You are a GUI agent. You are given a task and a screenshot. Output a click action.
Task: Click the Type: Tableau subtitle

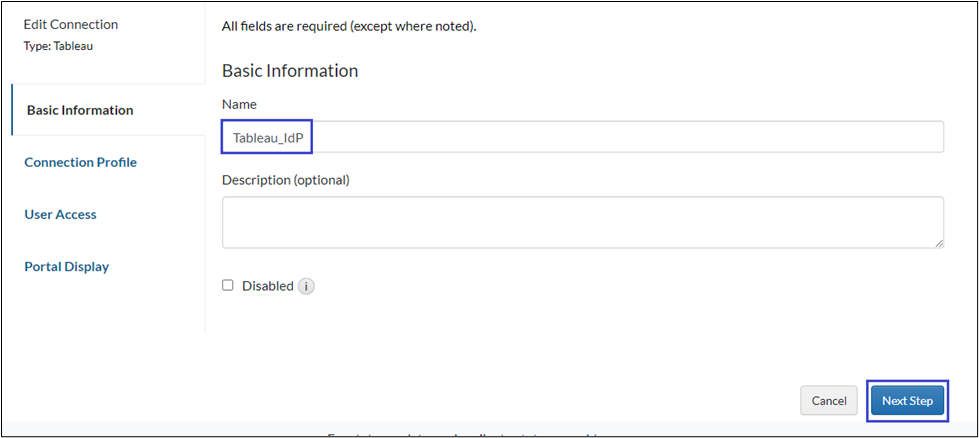[x=58, y=45]
